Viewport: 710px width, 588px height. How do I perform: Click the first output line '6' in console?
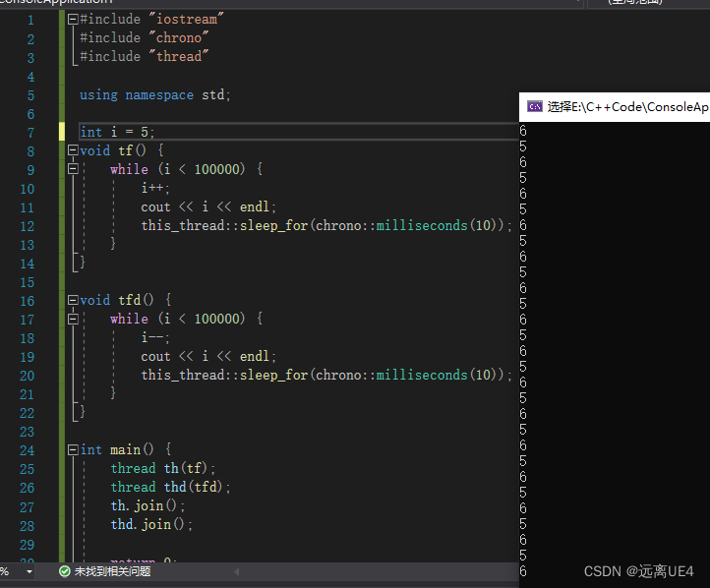[523, 131]
